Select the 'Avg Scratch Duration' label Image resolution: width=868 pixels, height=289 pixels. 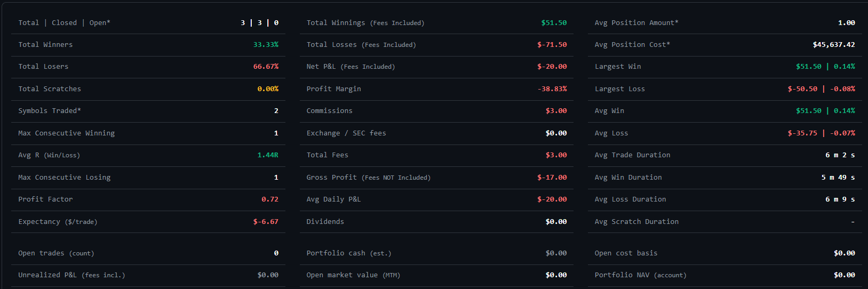(x=637, y=222)
